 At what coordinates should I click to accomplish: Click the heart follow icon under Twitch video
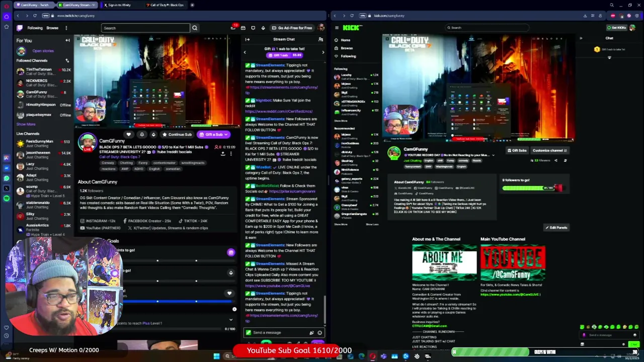pyautogui.click(x=129, y=134)
